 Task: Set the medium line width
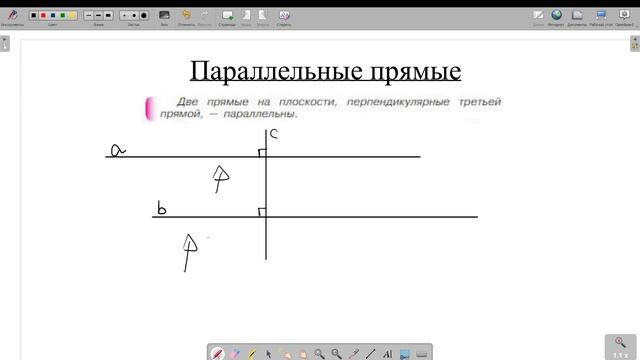tap(98, 16)
